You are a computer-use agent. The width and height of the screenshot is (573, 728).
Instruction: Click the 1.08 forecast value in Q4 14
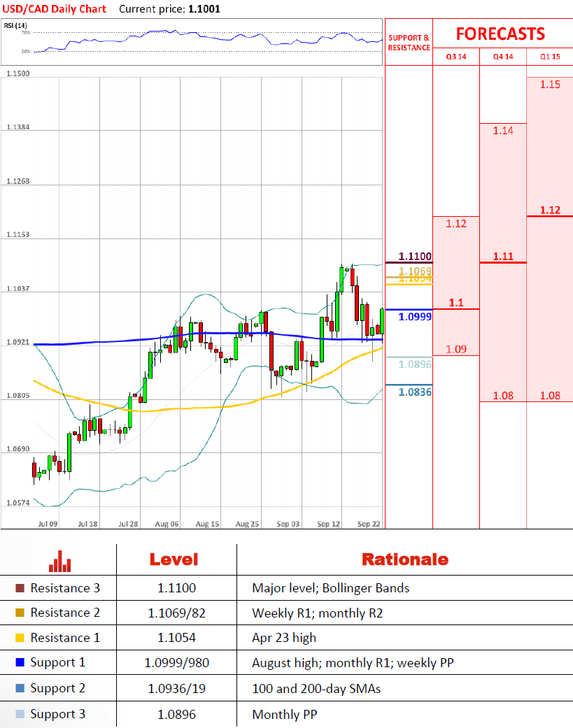point(503,396)
